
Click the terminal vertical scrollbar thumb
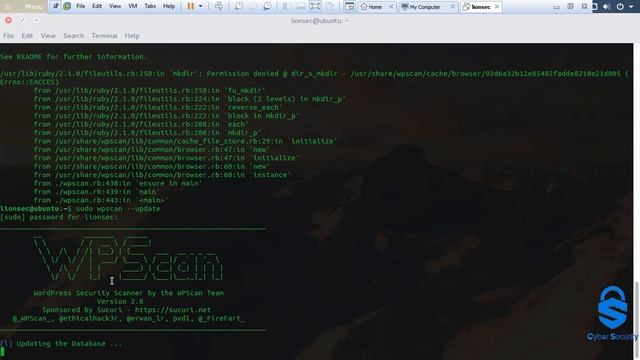[636, 320]
